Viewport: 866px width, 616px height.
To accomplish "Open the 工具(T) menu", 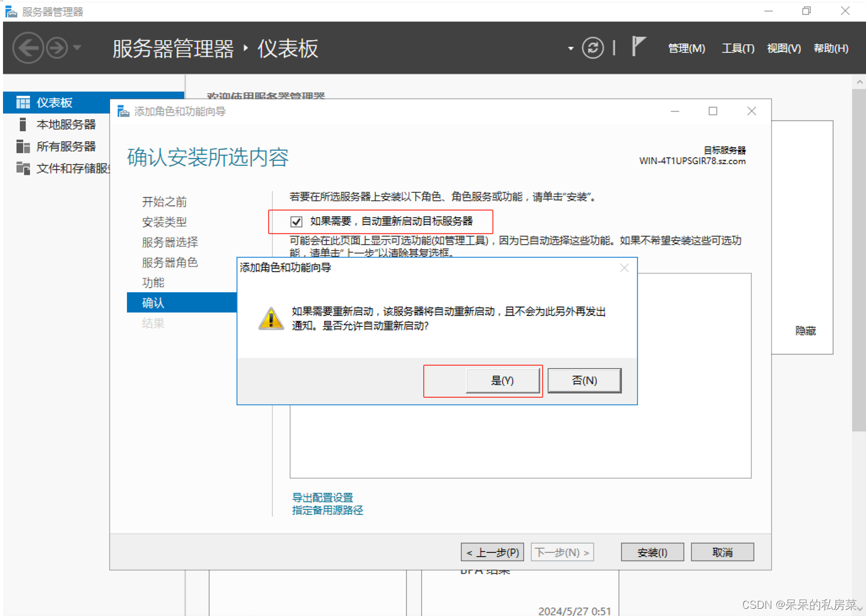I will tap(738, 48).
